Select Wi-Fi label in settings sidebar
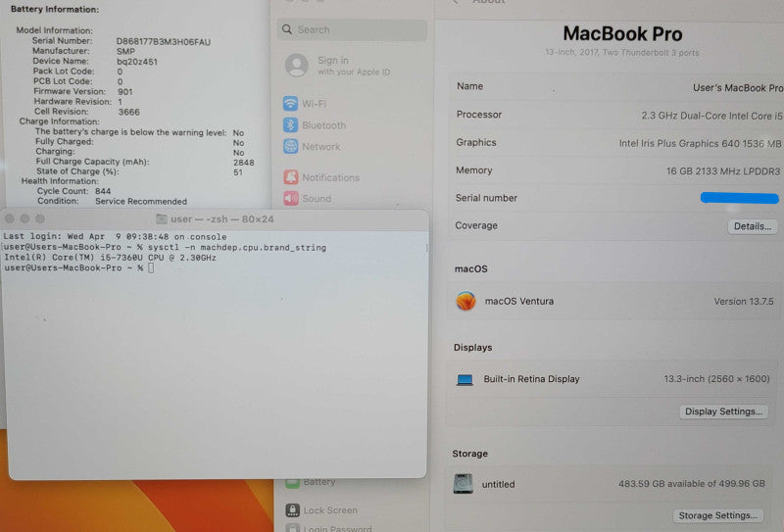Image resolution: width=784 pixels, height=532 pixels. pyautogui.click(x=314, y=104)
